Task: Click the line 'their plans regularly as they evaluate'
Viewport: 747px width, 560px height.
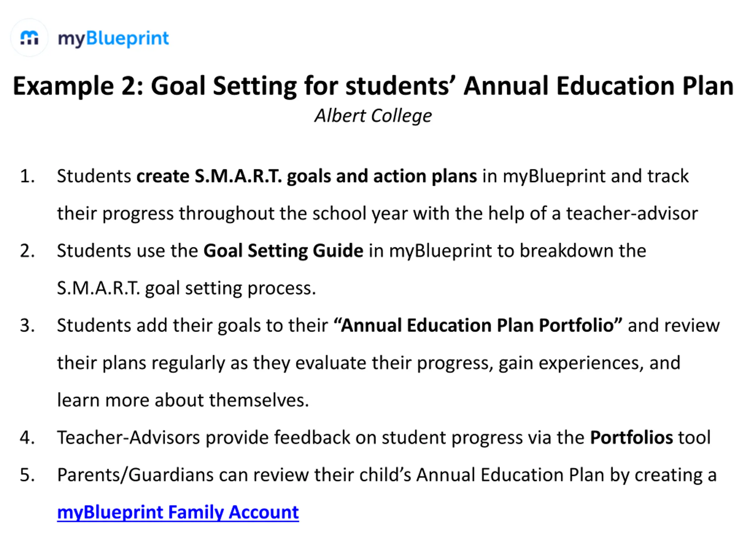Action: pyautogui.click(x=368, y=363)
